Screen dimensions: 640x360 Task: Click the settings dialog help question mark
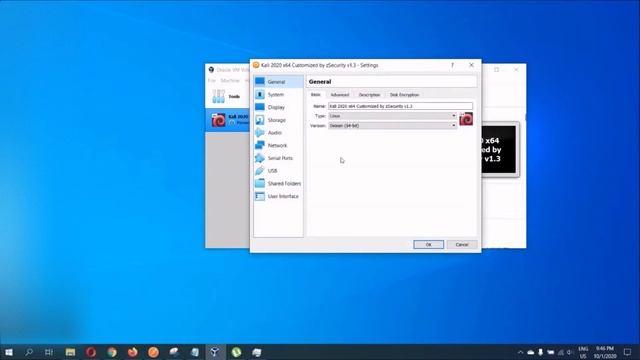coord(452,65)
